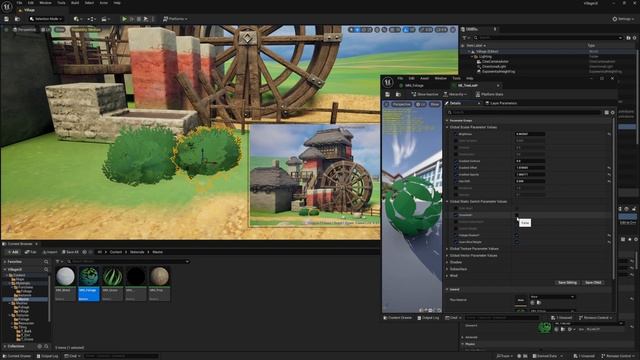Click the Add button in Content Browser
The width and height of the screenshot is (640, 360).
tap(13, 252)
